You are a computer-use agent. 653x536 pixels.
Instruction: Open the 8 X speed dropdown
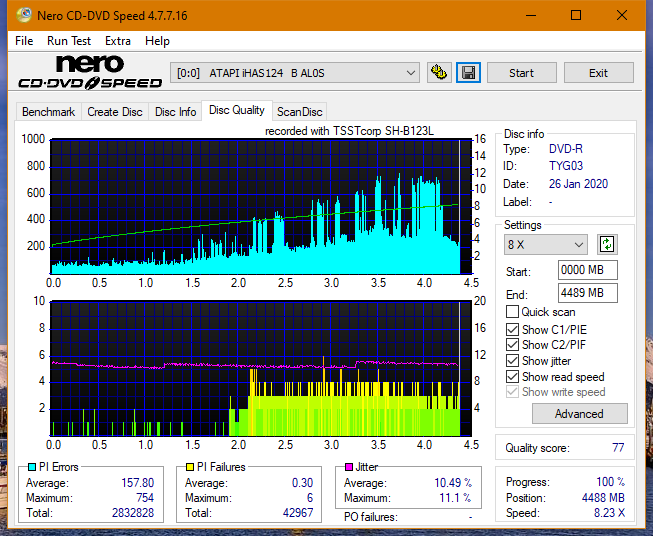pos(546,244)
